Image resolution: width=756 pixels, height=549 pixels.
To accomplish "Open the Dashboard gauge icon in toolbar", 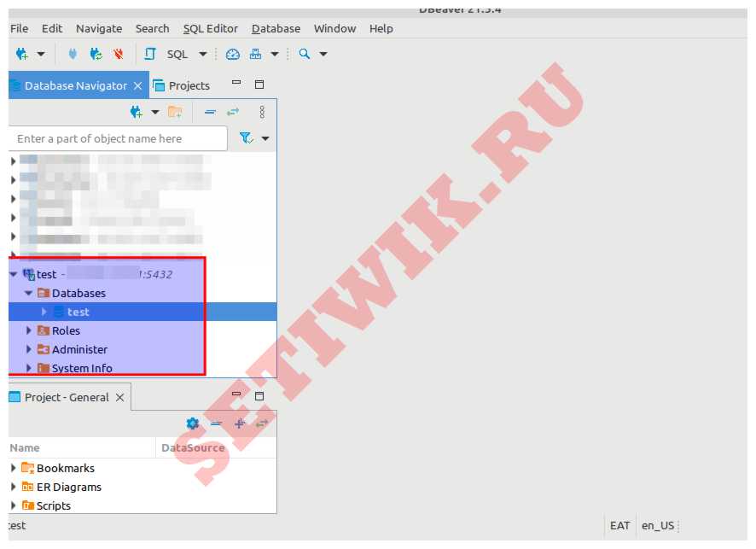I will (233, 54).
